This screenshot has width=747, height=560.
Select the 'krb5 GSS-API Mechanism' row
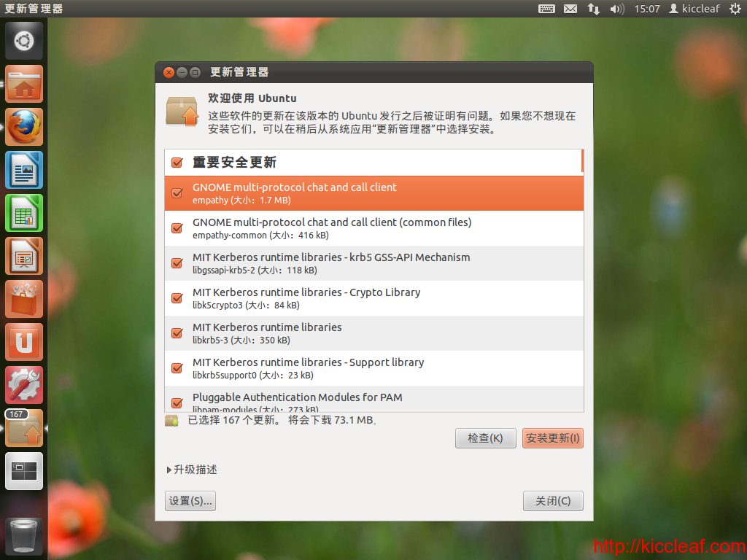374,262
